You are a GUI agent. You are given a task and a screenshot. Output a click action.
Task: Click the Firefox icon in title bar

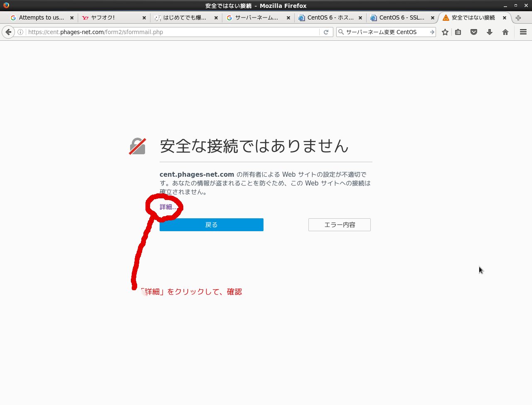pyautogui.click(x=6, y=5)
